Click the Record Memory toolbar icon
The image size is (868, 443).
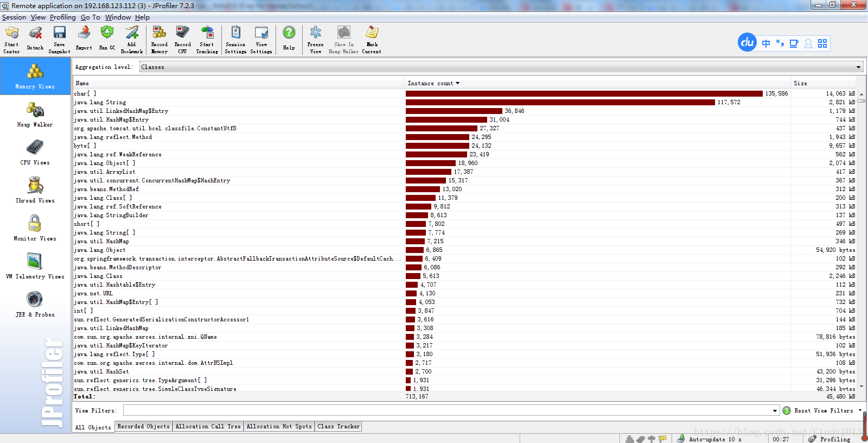pyautogui.click(x=159, y=40)
